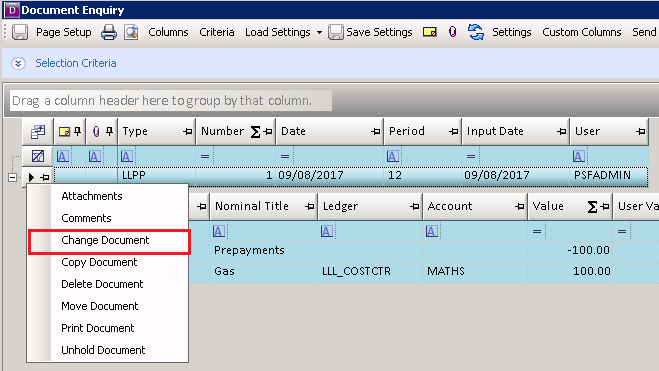Pin the Date column
The width and height of the screenshot is (659, 371).
pos(376,132)
